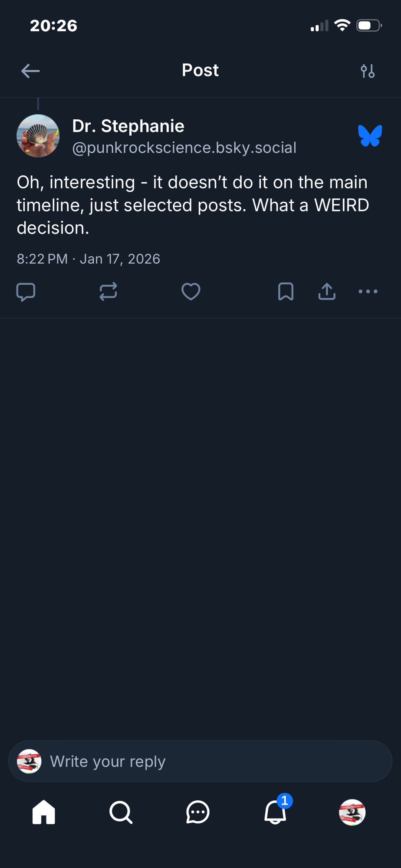Share the post via share icon
401x868 pixels.
click(327, 292)
